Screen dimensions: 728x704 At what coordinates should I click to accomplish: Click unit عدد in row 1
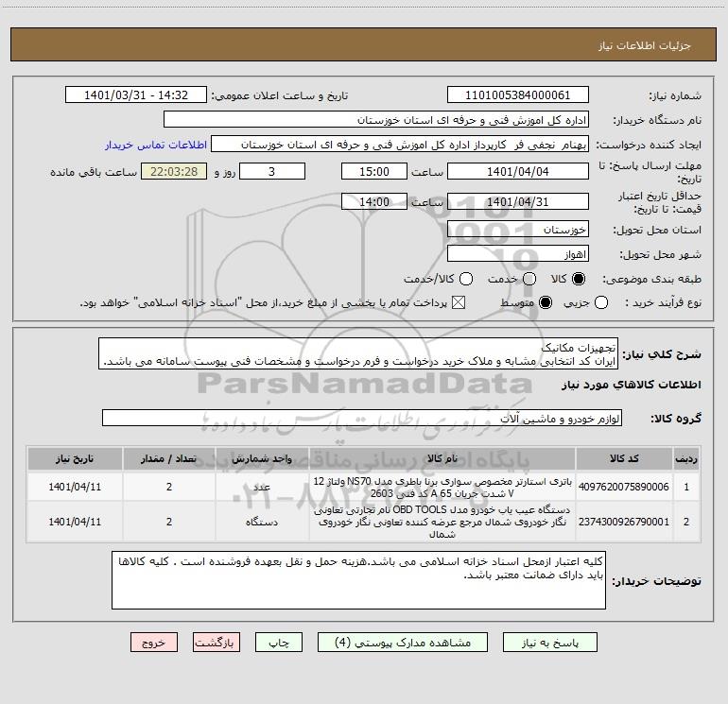pos(262,487)
